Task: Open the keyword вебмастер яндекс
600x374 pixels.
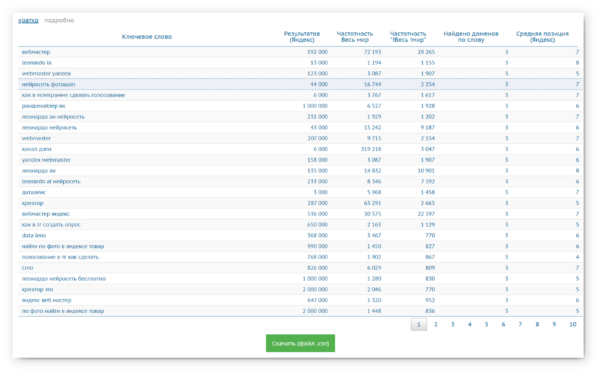Action: (46, 214)
